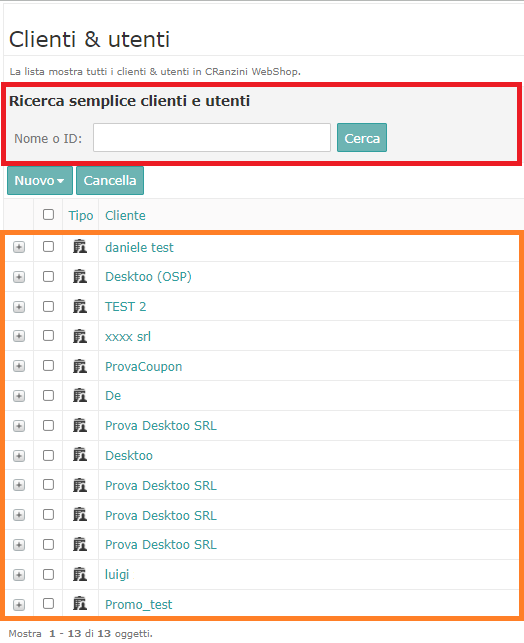The width and height of the screenshot is (524, 643).
Task: Click the building icon for Promo_test
Action: [80, 604]
